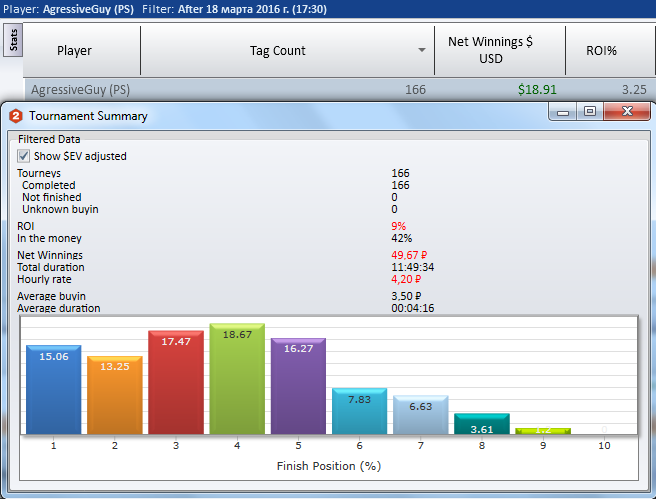Close the Tournament Summary window
The height and width of the screenshot is (499, 656).
[627, 111]
